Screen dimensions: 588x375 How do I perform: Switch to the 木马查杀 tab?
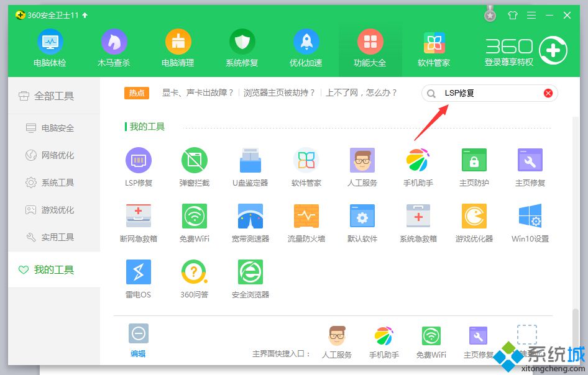114,48
